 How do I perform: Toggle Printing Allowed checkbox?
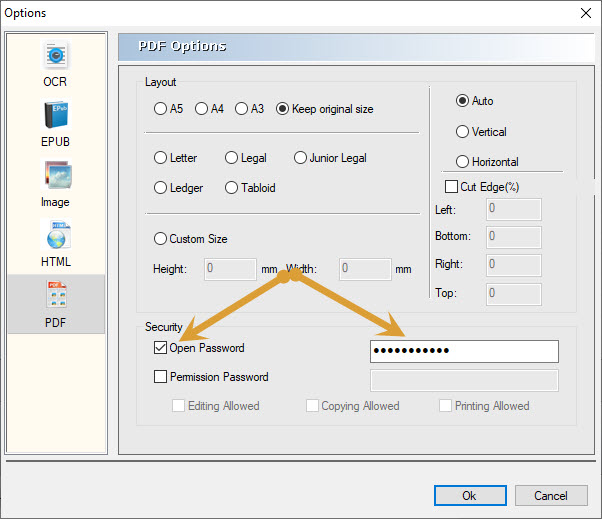point(445,406)
